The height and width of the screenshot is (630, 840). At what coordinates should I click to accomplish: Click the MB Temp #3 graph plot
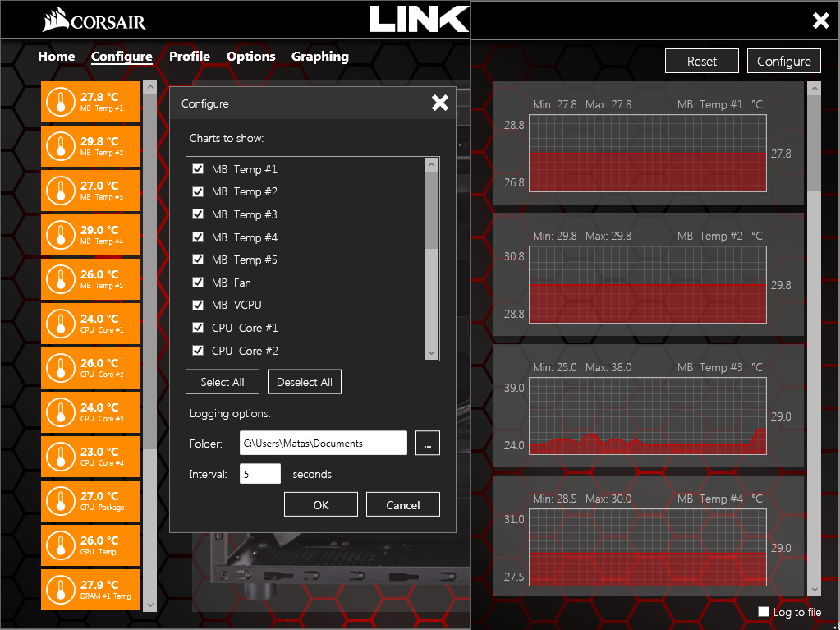coord(648,416)
